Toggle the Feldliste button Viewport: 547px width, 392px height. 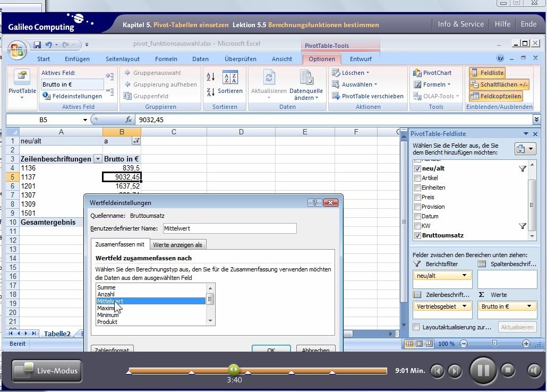pos(488,73)
